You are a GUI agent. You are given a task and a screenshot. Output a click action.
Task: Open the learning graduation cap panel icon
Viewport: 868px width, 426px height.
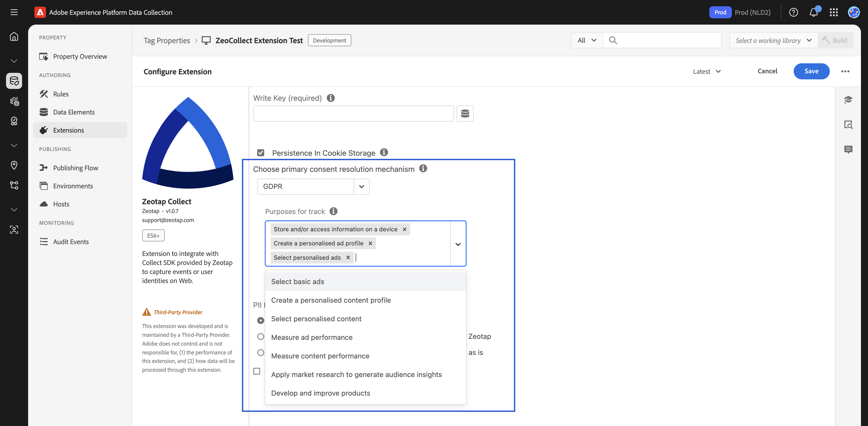point(848,100)
